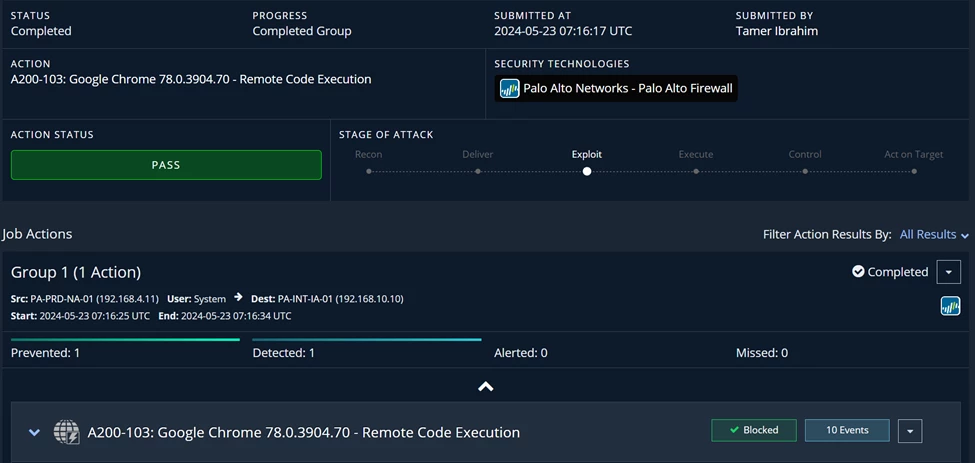Open the Group 1 Completed dropdown arrow
The width and height of the screenshot is (975, 463).
(x=949, y=272)
